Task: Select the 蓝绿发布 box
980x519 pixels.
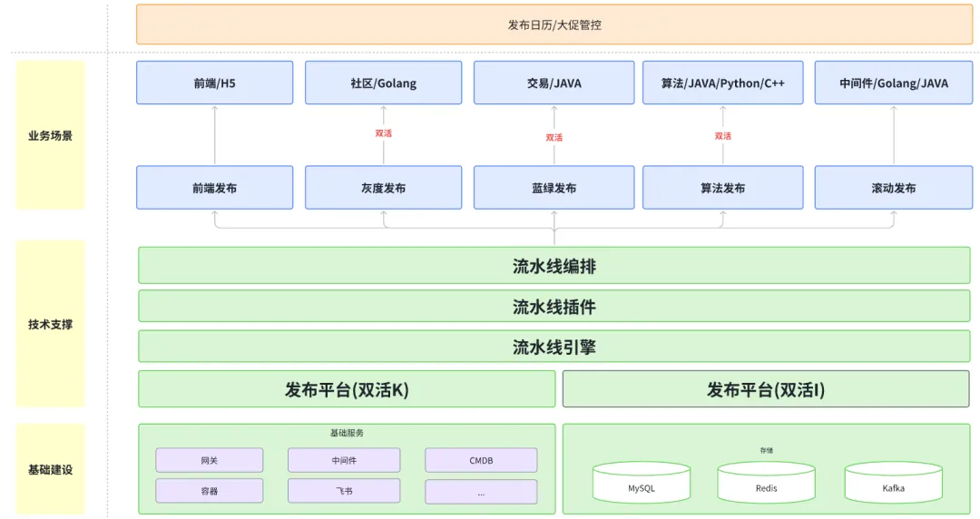Action: click(x=554, y=188)
